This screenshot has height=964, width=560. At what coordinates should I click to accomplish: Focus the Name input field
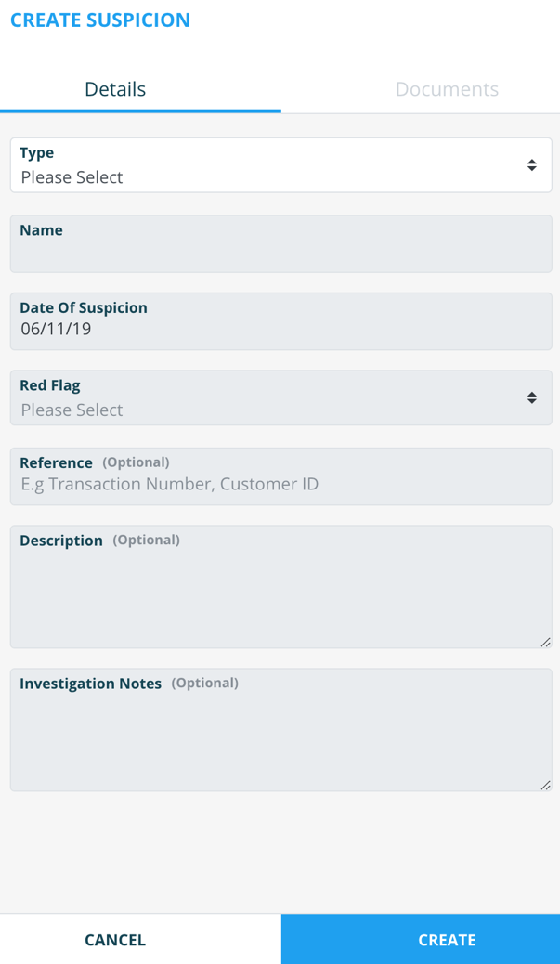tap(280, 253)
